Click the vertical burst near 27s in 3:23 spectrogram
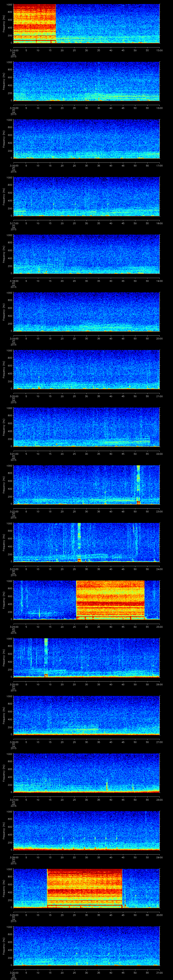The height and width of the screenshot is (980, 173). pyautogui.click(x=79, y=543)
